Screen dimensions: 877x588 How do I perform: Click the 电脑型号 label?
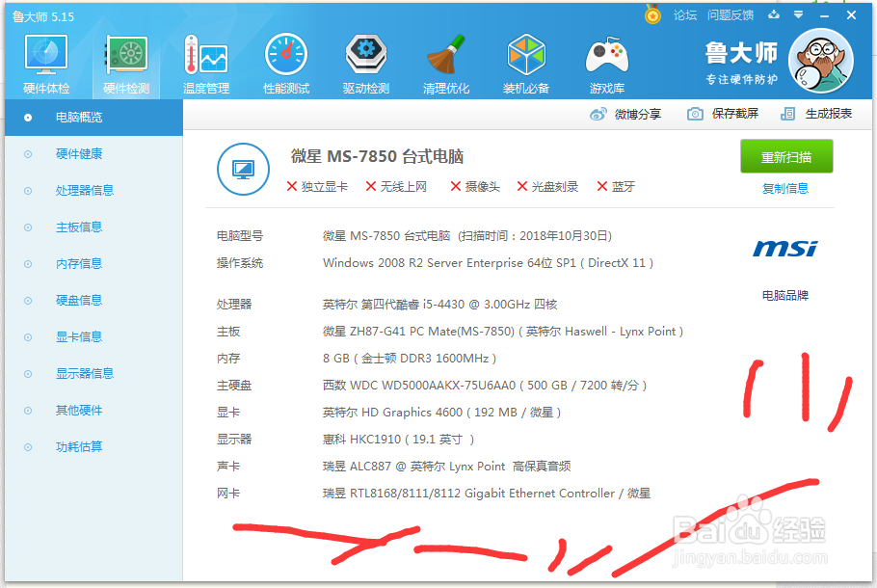pos(240,236)
